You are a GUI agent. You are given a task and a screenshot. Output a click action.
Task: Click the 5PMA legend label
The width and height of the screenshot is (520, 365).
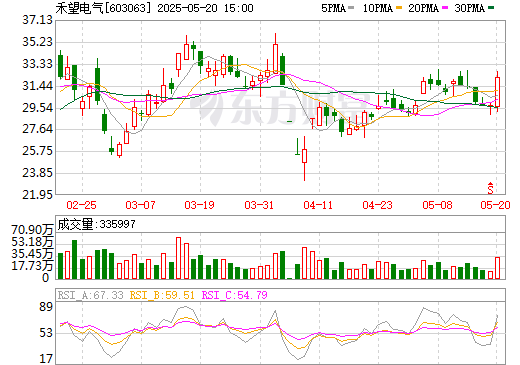pyautogui.click(x=334, y=8)
